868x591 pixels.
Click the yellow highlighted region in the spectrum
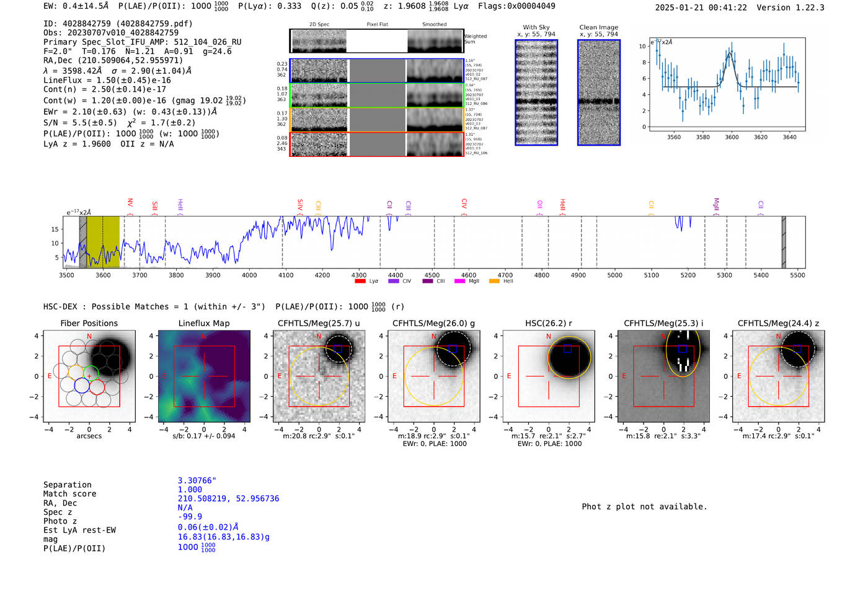tap(103, 242)
